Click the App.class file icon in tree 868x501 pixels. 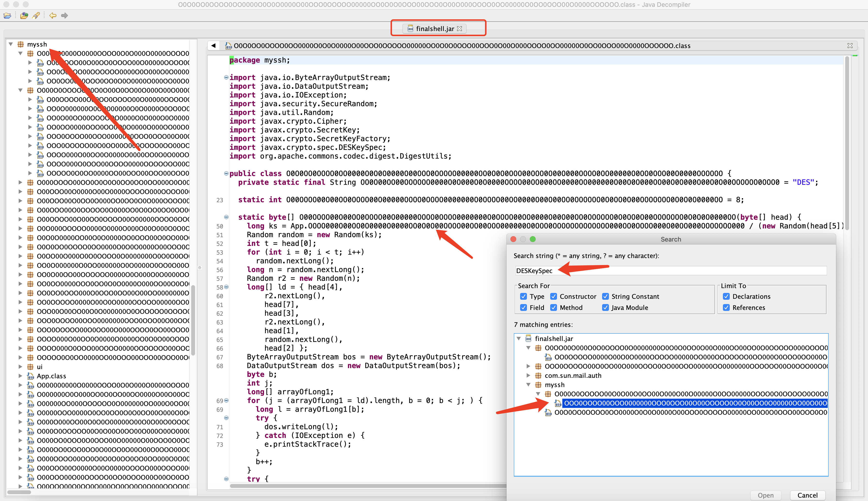(x=31, y=376)
